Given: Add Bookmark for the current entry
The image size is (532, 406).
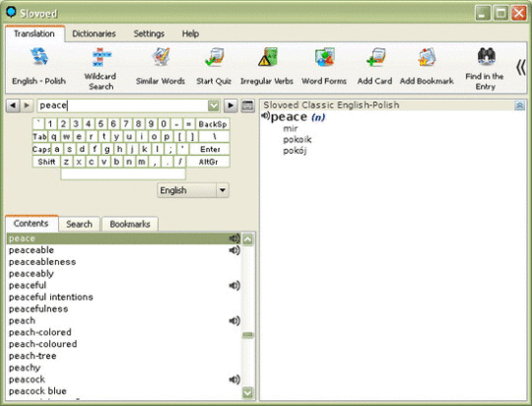Looking at the screenshot, I should (427, 66).
